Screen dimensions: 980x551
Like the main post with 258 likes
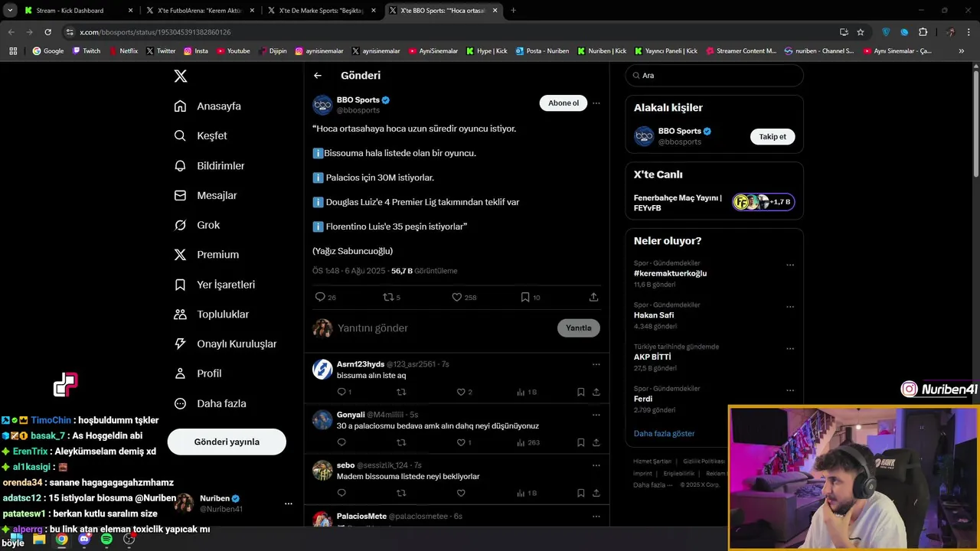tap(464, 297)
